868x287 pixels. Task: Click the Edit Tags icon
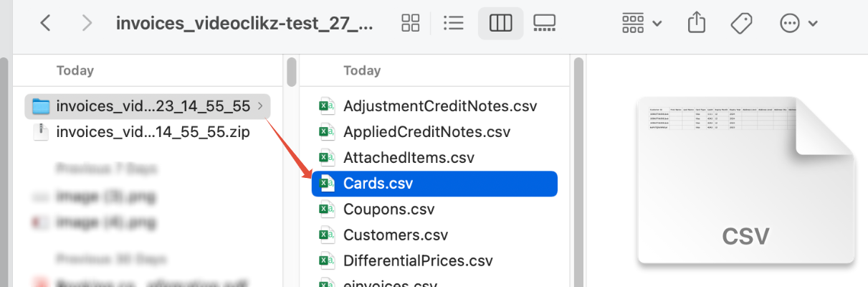pos(742,23)
